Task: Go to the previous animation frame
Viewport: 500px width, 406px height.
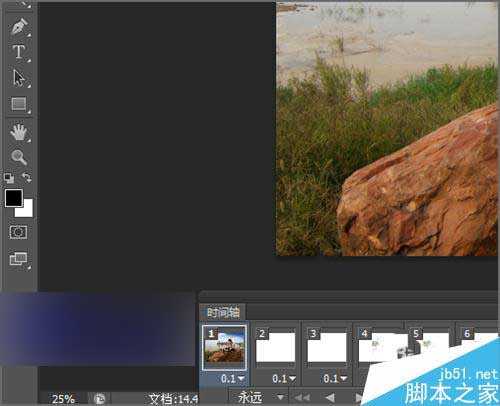Action: click(330, 397)
